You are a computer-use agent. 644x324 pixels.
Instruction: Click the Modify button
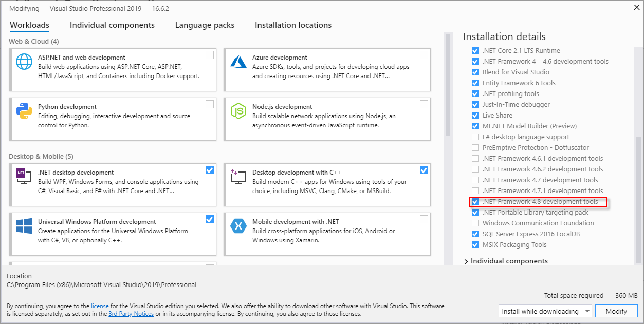[x=616, y=311]
